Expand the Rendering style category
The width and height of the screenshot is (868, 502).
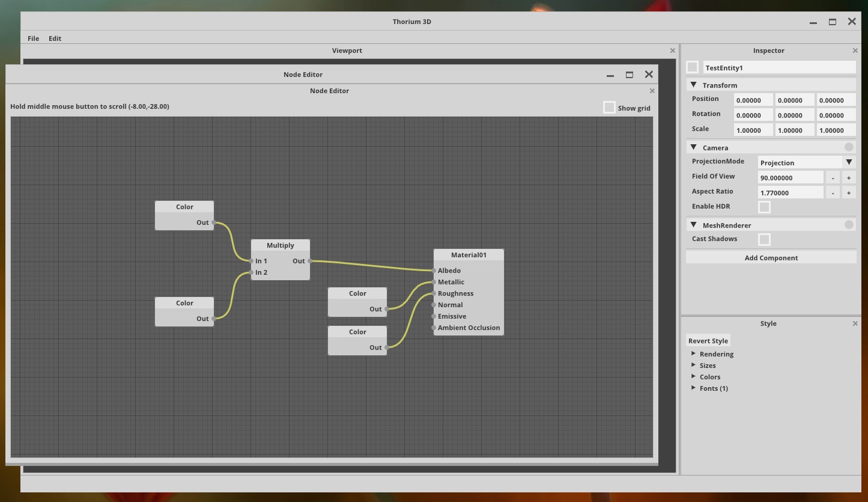[x=694, y=354]
